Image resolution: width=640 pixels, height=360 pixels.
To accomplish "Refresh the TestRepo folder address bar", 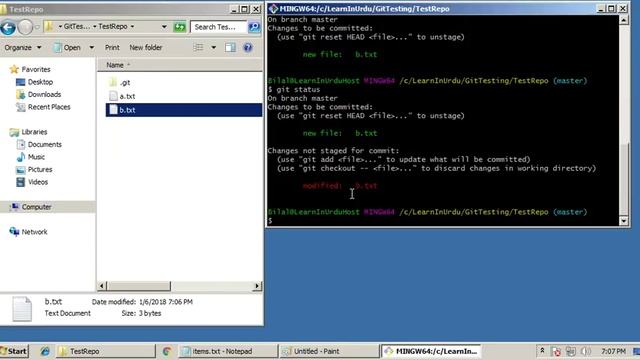I will 180,27.
